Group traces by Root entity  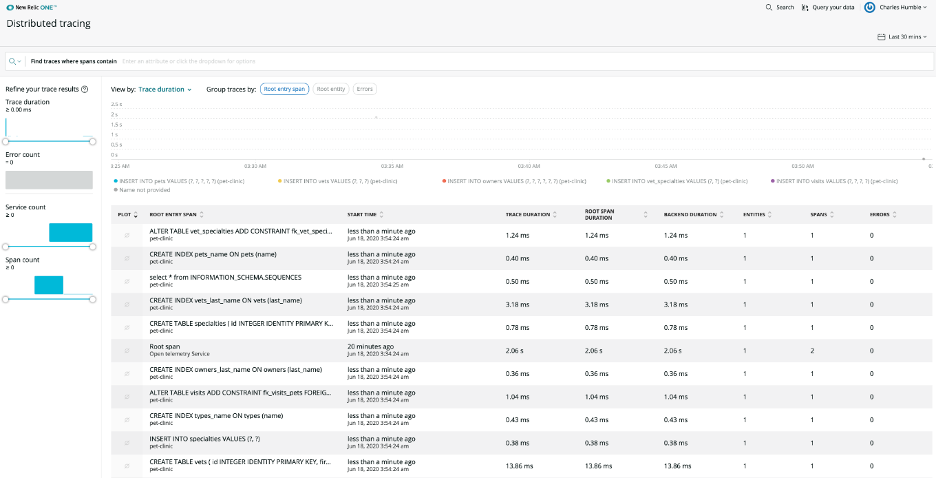point(331,90)
